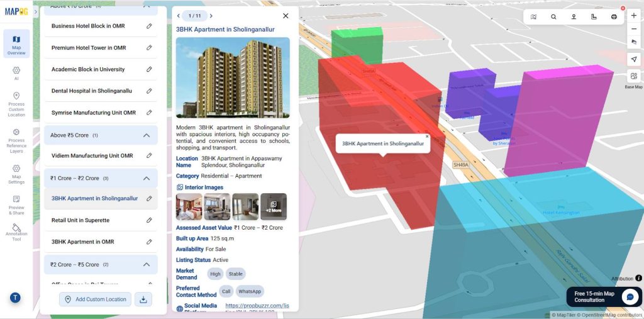Open Process Reference Layers tool

pyautogui.click(x=16, y=140)
